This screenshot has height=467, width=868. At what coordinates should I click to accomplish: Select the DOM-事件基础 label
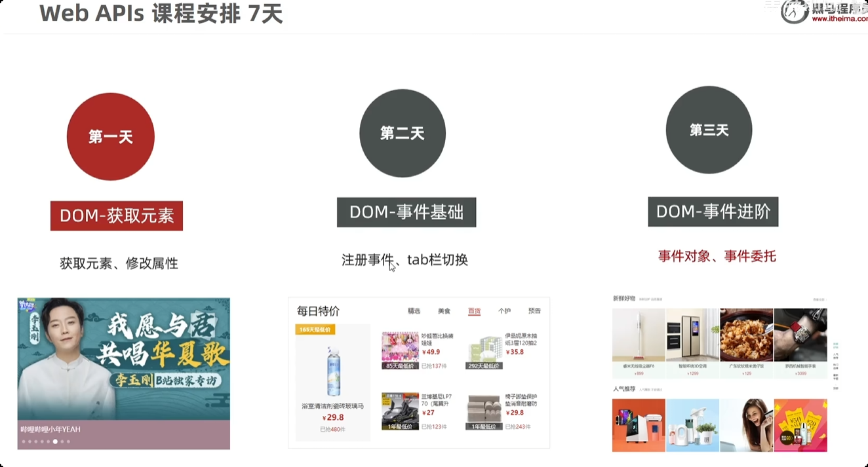coord(406,212)
